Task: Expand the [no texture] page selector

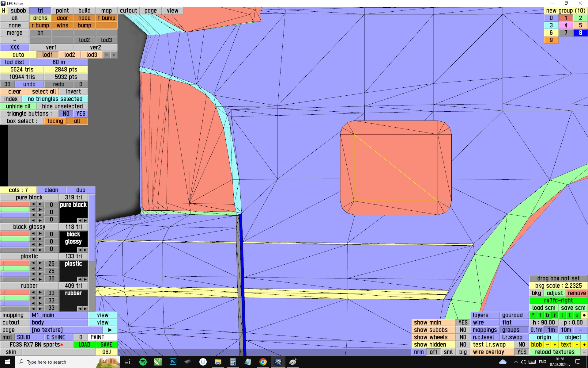Action: [66, 330]
